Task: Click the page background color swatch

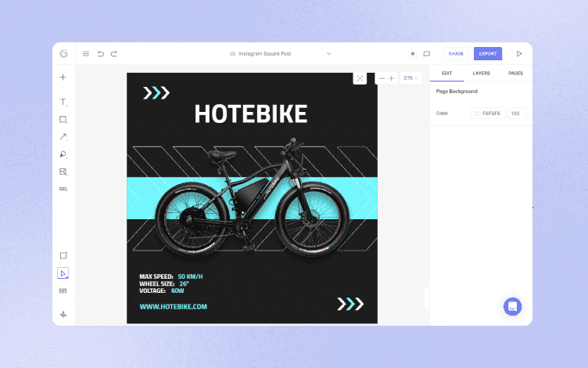Action: [476, 113]
